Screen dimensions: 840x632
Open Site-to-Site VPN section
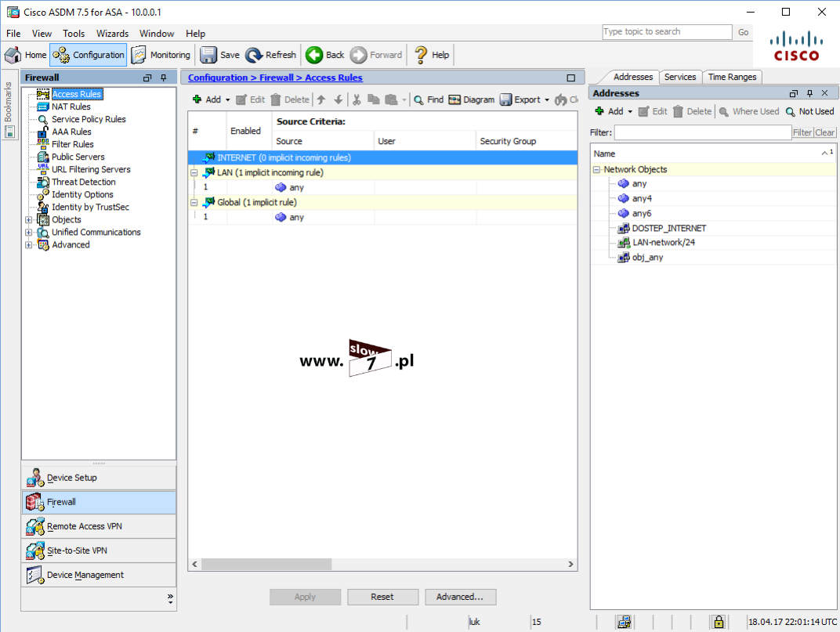99,551
